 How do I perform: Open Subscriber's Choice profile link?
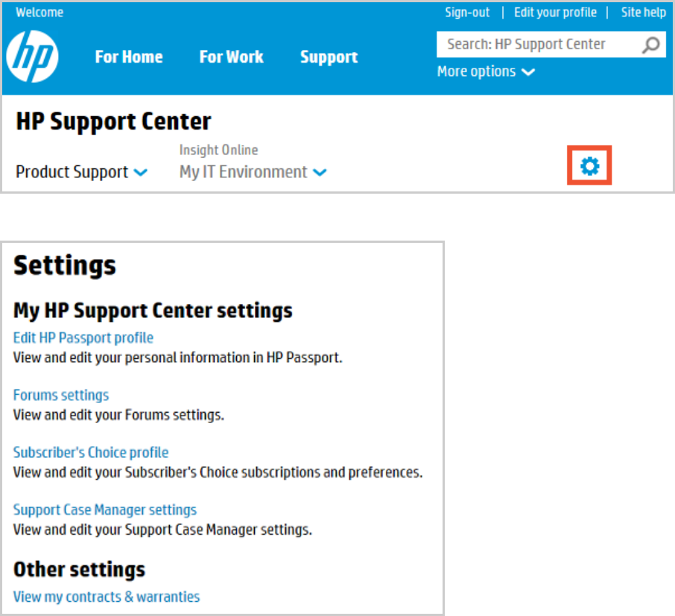(91, 453)
